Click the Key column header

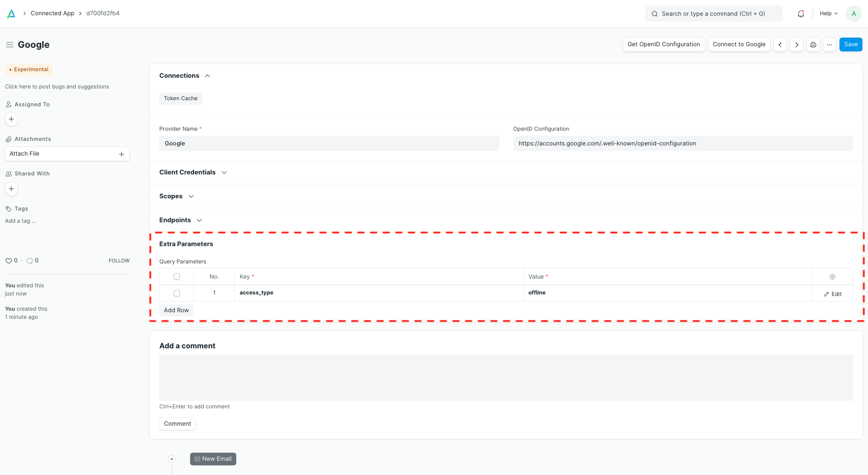point(379,277)
